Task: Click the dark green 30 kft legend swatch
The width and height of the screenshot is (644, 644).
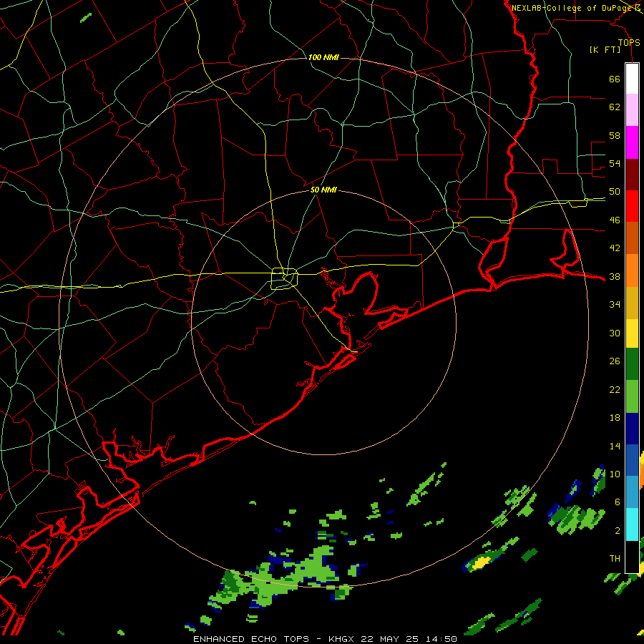Action: (x=632, y=364)
